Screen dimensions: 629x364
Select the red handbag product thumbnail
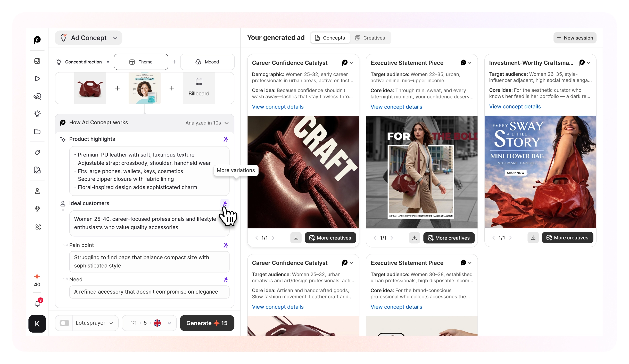(90, 88)
